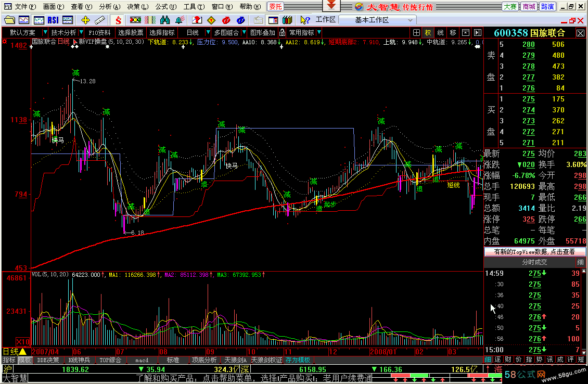588x384 pixels.
Task: Toggle the 线 drawing line button
Action: coord(440,33)
